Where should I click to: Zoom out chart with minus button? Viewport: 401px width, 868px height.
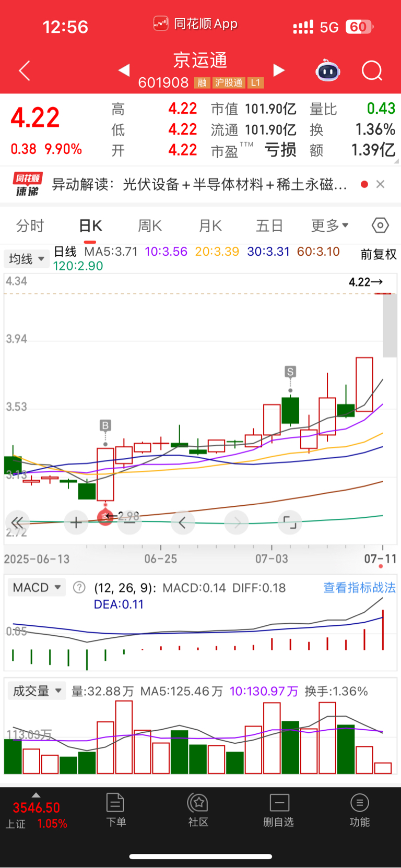click(129, 522)
